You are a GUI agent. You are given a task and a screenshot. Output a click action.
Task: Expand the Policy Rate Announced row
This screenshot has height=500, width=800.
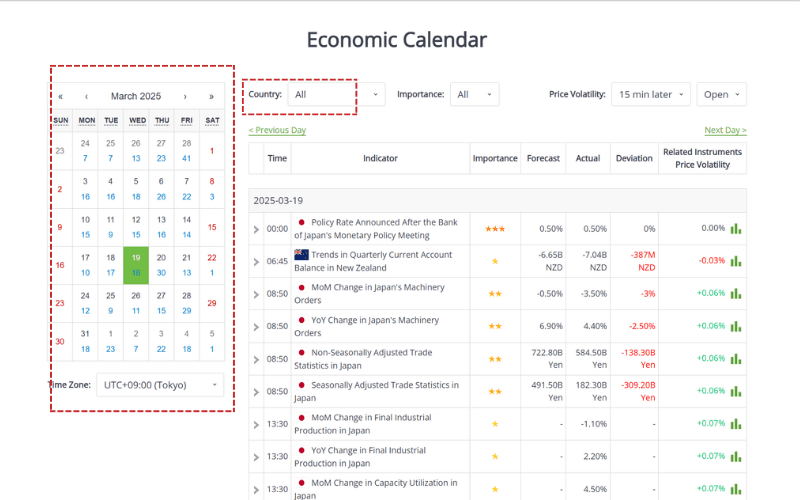tap(256, 229)
